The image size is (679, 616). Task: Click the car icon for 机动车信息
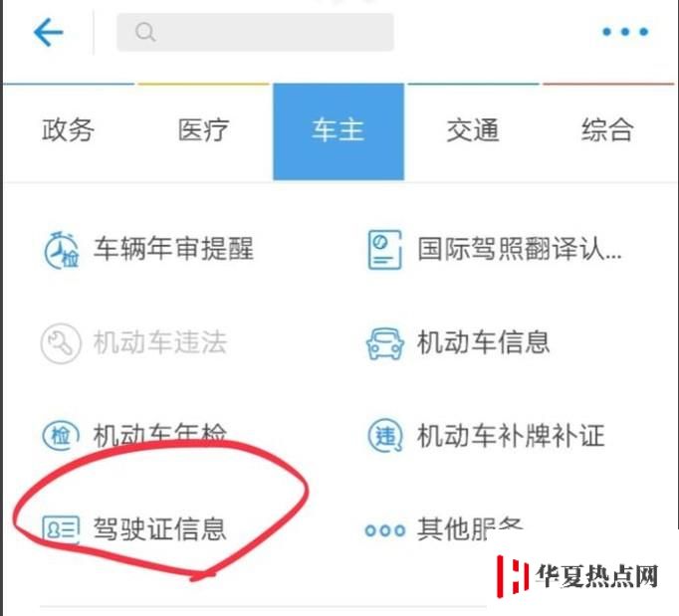point(385,343)
